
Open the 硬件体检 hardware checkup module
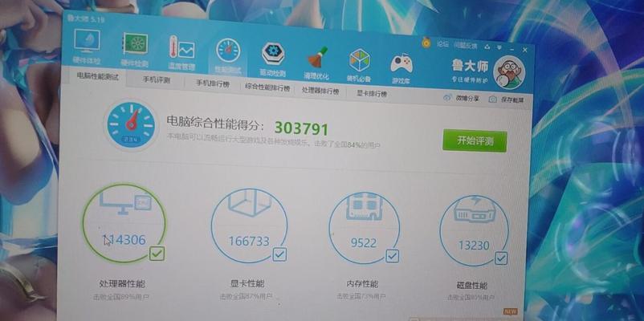[x=87, y=46]
